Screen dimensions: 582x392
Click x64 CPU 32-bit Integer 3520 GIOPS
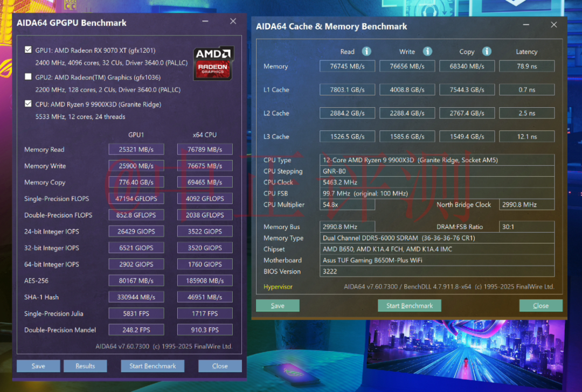[x=205, y=248]
